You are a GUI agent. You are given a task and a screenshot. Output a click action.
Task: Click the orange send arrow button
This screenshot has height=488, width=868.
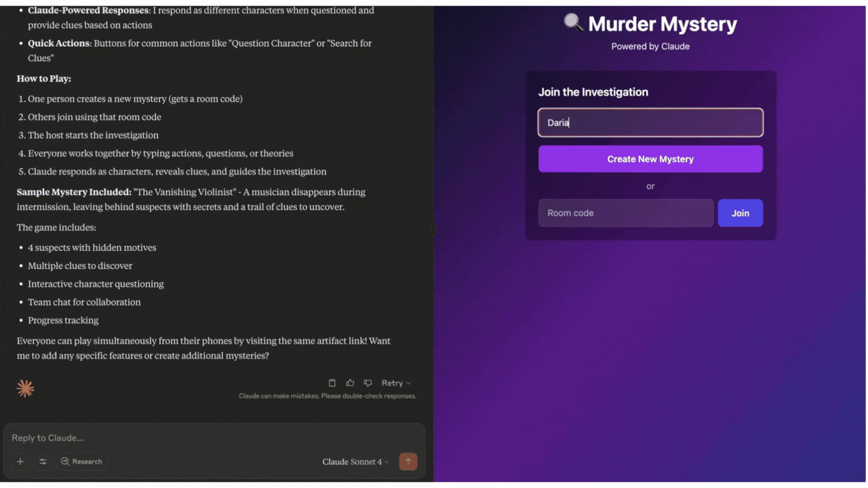pos(408,462)
